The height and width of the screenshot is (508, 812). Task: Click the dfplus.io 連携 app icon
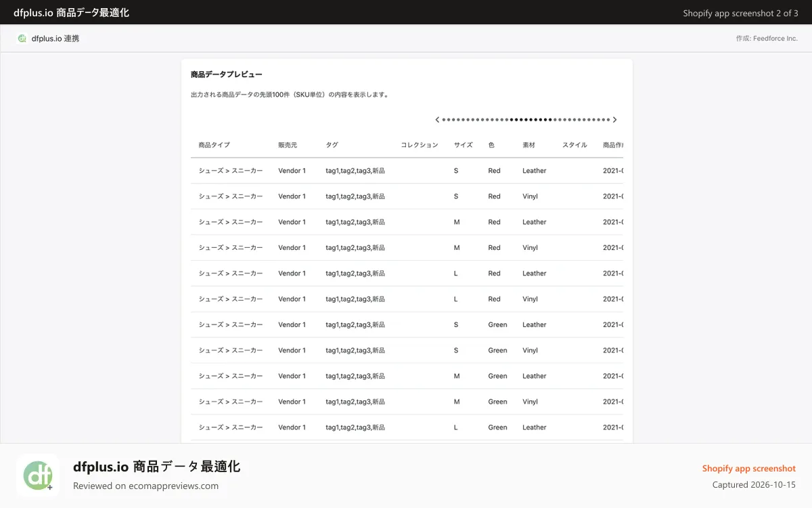(22, 39)
